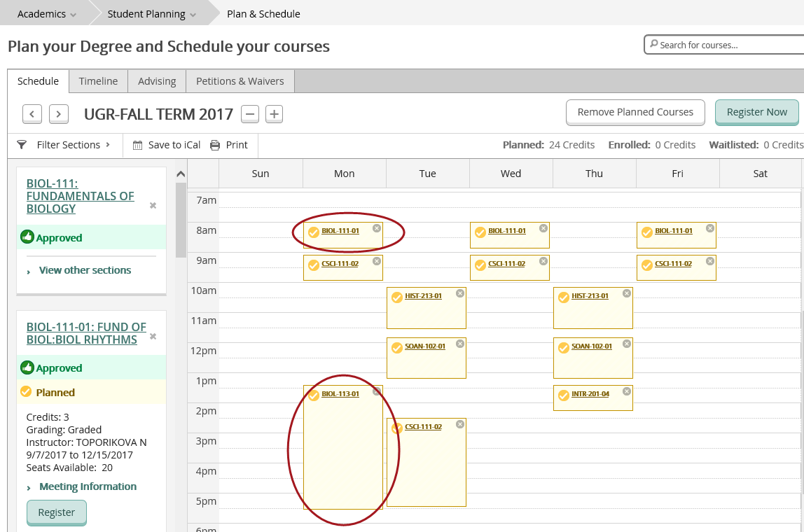804x532 pixels.
Task: Click the search magnifier icon
Action: pos(653,44)
